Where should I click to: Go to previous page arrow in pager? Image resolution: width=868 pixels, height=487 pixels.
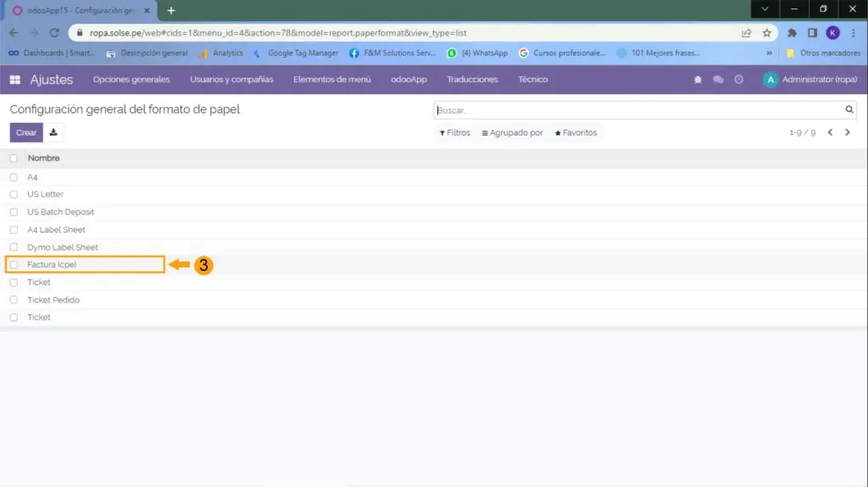(831, 133)
